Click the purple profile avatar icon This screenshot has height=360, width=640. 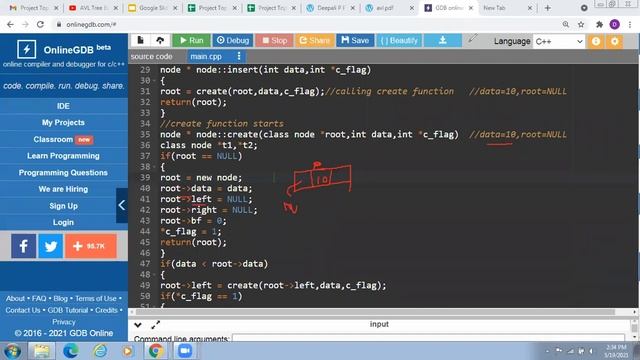[x=615, y=24]
